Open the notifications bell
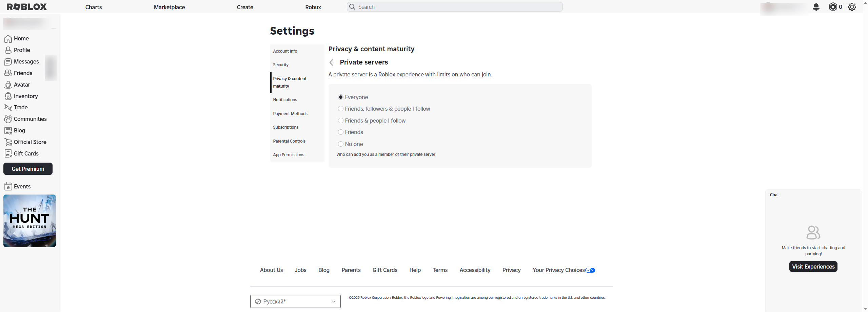Viewport: 868px width, 312px height. pos(816,7)
